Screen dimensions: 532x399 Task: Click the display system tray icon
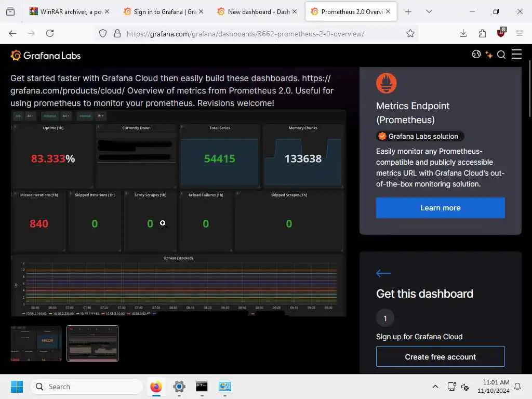point(451,387)
